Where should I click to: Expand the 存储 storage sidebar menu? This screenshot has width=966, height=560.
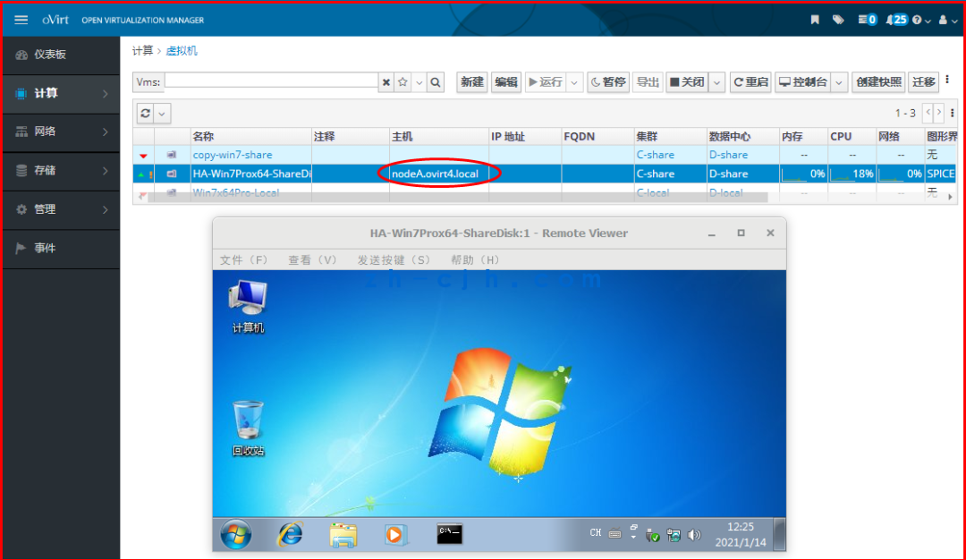coord(61,171)
